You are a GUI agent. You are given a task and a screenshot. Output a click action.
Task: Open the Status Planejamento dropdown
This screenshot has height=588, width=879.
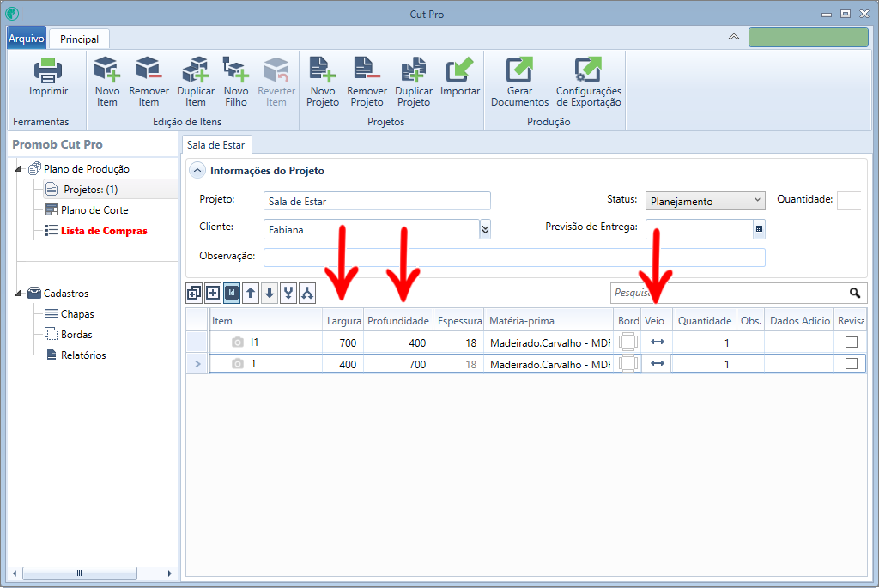pos(705,201)
